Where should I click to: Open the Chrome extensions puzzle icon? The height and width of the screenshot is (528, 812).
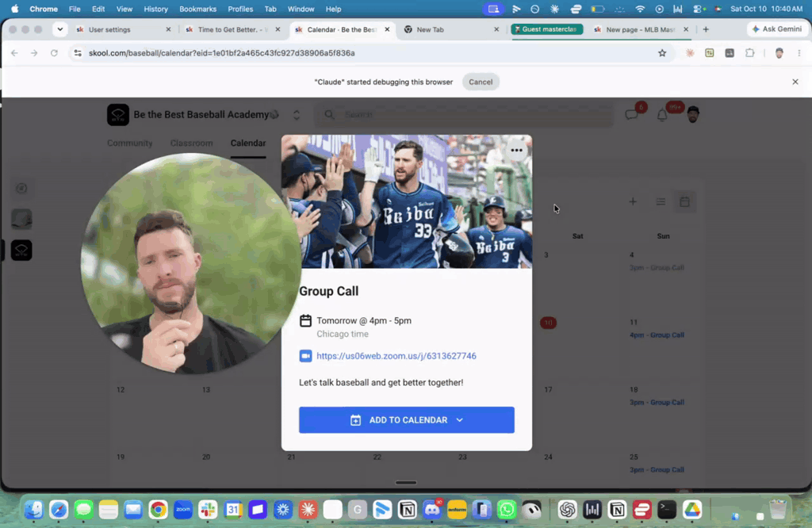point(749,53)
